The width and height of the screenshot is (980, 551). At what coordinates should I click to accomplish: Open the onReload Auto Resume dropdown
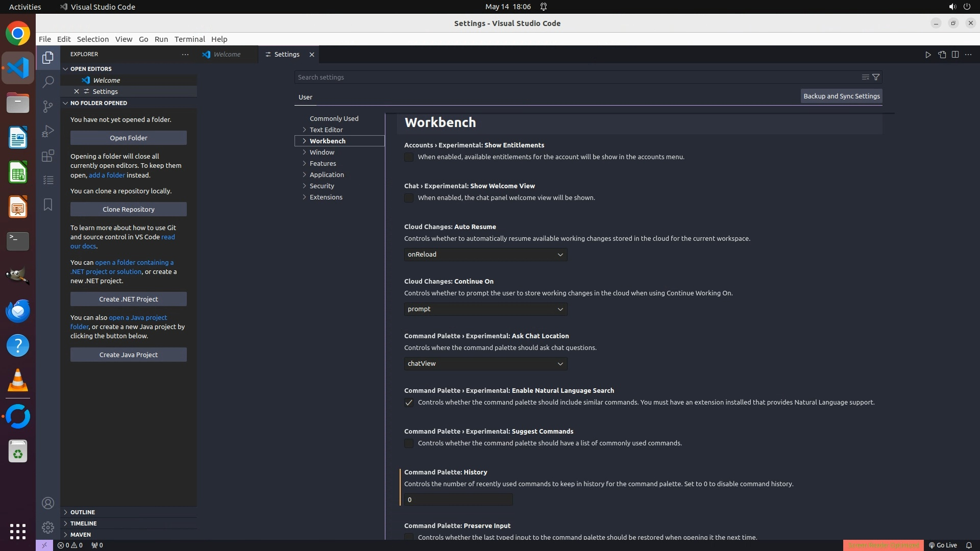coord(485,255)
